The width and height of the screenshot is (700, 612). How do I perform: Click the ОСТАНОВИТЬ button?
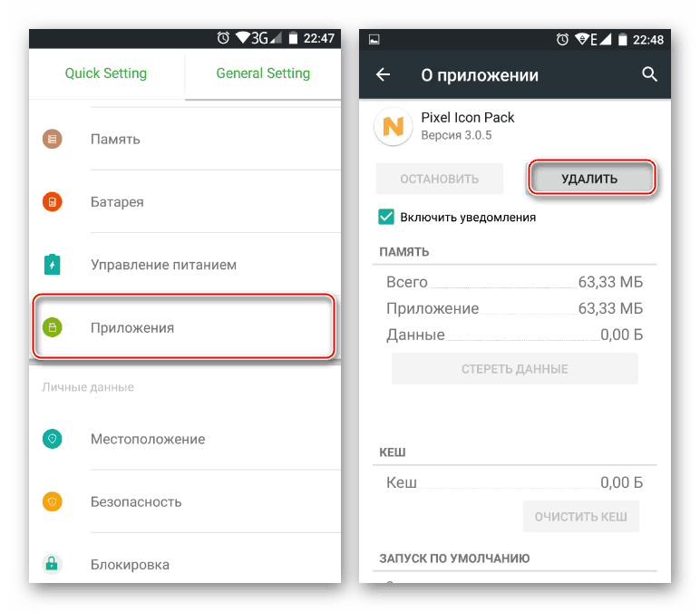coord(439,179)
